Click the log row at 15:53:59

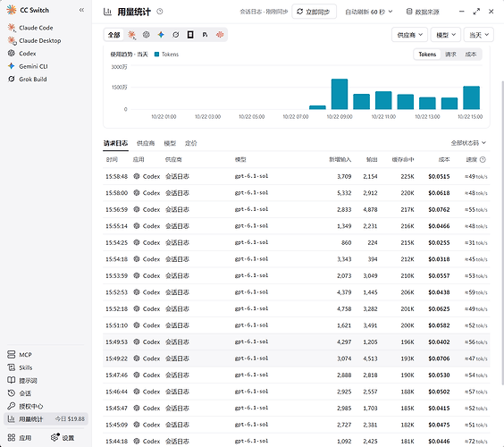297,275
